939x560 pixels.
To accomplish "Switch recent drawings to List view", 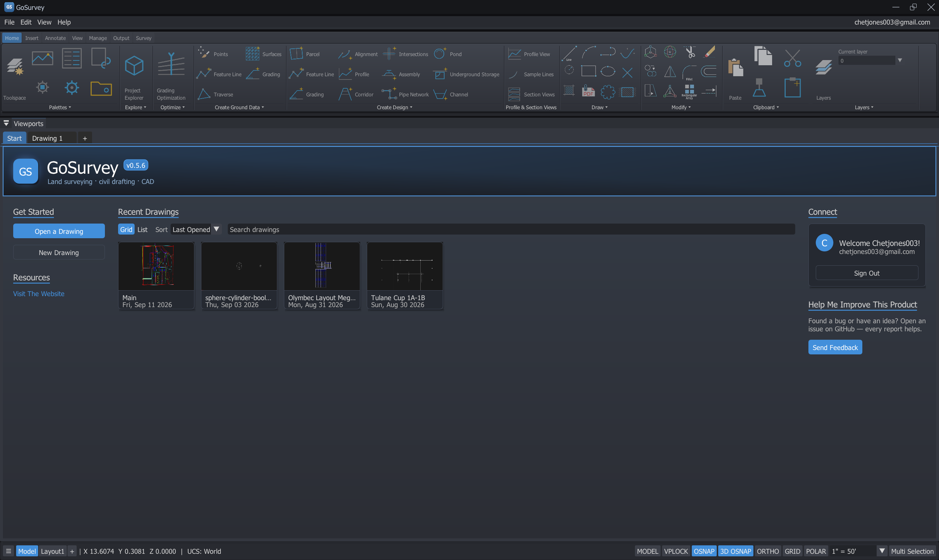I will (x=142, y=229).
